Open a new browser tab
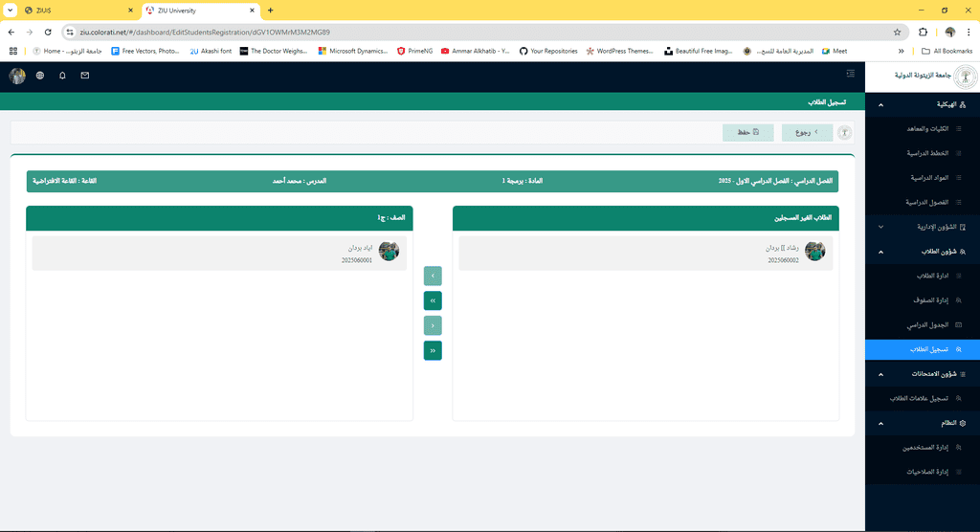Image resolution: width=980 pixels, height=532 pixels. click(x=271, y=11)
